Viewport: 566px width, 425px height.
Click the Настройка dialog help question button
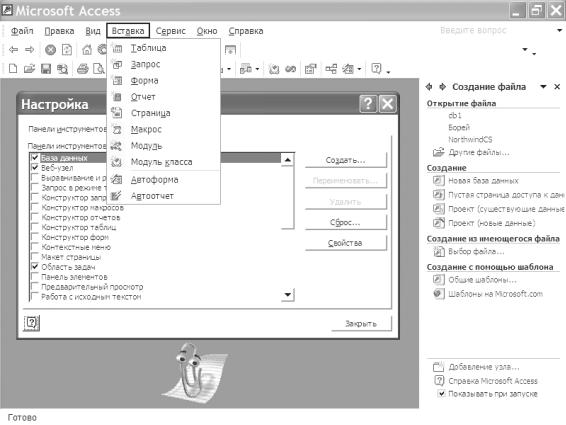pyautogui.click(x=368, y=104)
